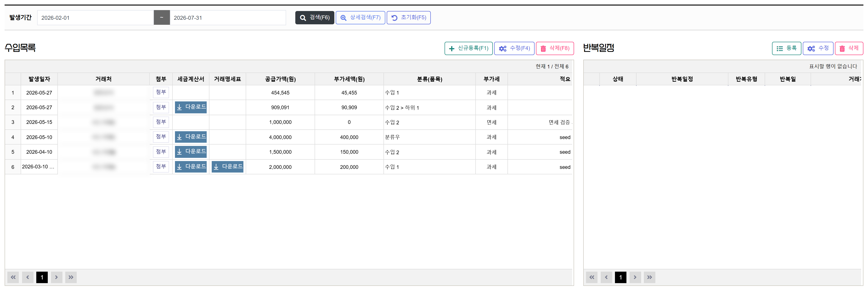Screen dimensions: 868x290
Task: Click 수정(F4) edit button in income list
Action: pos(514,48)
